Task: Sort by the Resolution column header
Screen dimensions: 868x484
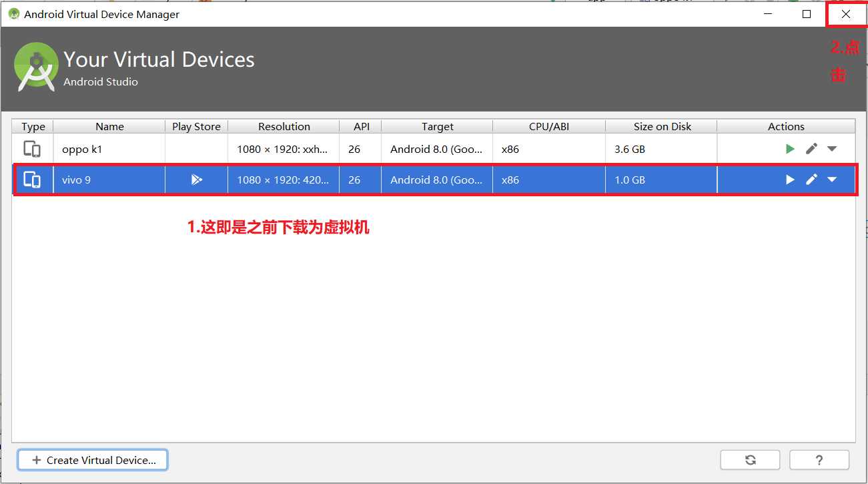Action: [x=284, y=126]
